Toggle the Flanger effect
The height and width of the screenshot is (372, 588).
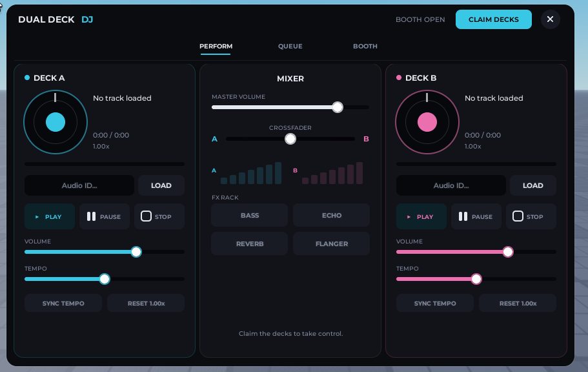coord(332,243)
